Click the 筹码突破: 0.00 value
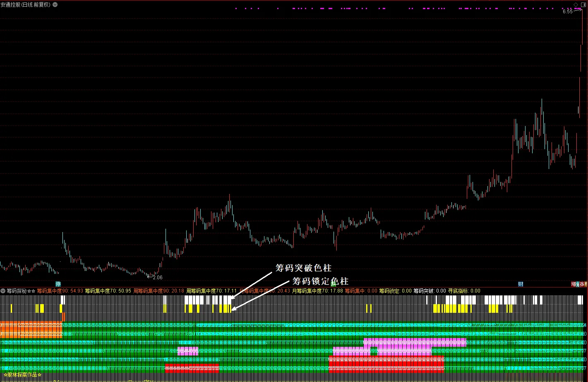The image size is (588, 382). (x=430, y=291)
